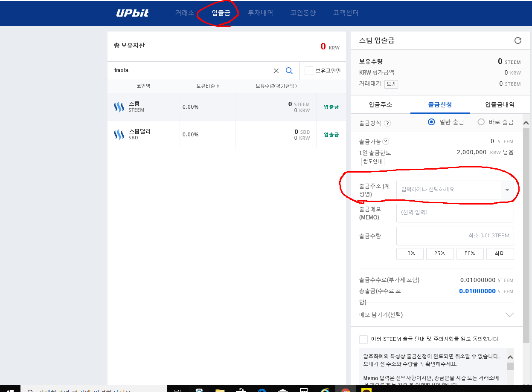This screenshot has height=392, width=532.
Task: Select the 일반 출금 radio option
Action: (x=431, y=122)
